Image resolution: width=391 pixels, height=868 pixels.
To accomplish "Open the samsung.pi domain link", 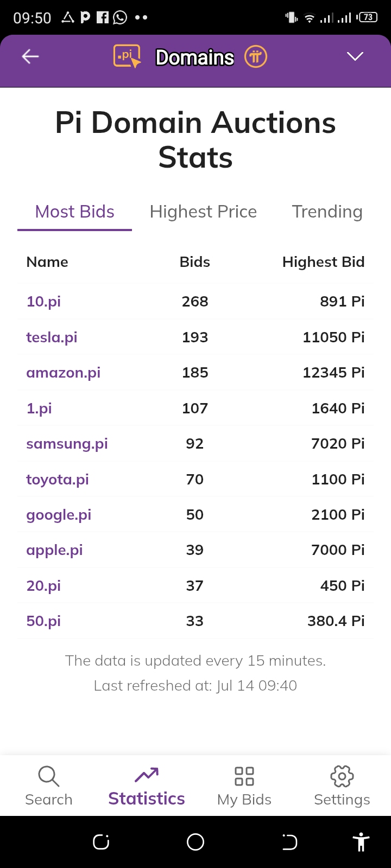I will coord(67,444).
